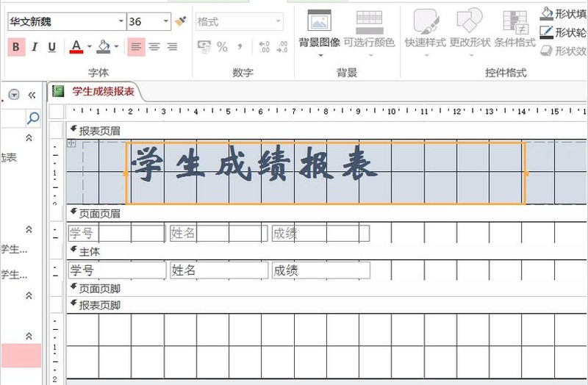The height and width of the screenshot is (385, 588).
Task: Click the font color A icon
Action: (x=76, y=47)
